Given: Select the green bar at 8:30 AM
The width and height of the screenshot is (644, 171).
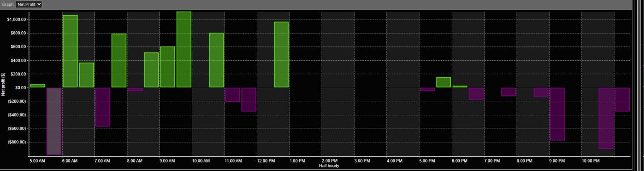Looking at the screenshot, I should (x=151, y=70).
